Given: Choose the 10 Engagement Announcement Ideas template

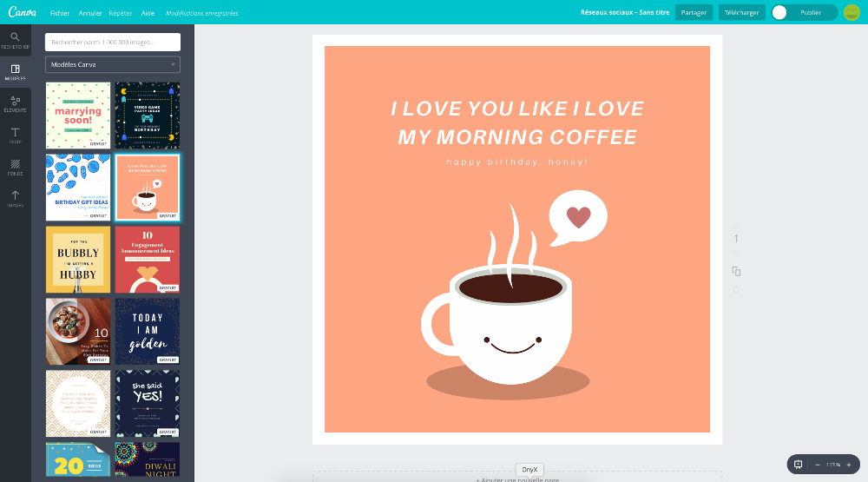Looking at the screenshot, I should (x=148, y=260).
